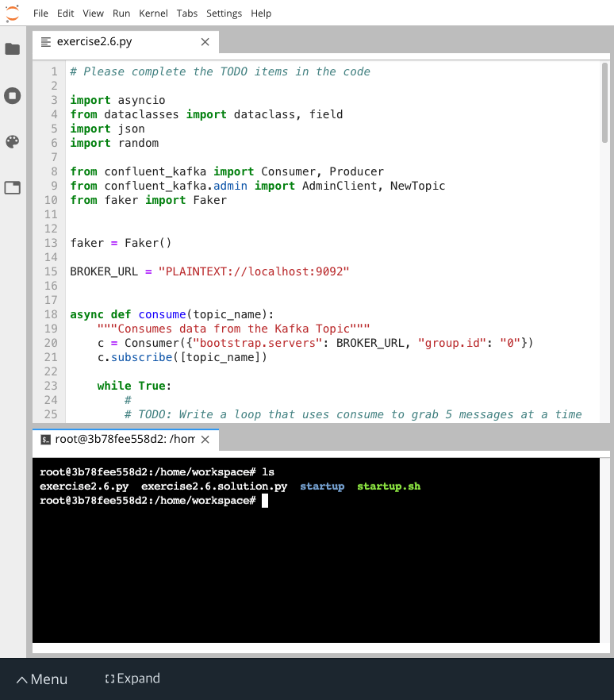614x700 pixels.
Task: Open the File Browser sidebar folder icon
Action: [x=13, y=48]
